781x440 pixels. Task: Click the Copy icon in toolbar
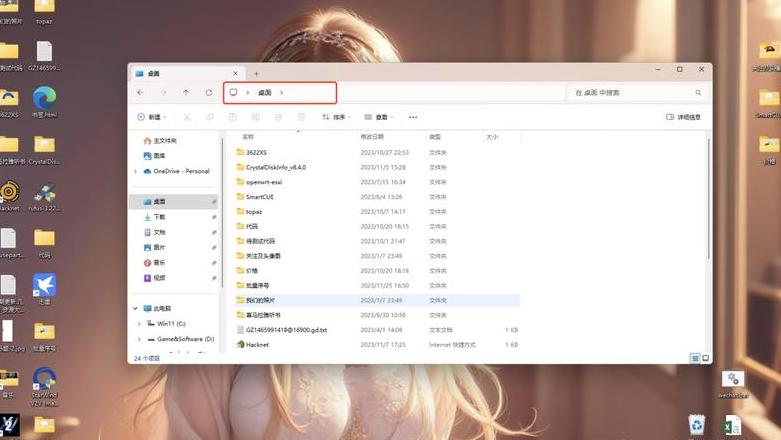(210, 117)
